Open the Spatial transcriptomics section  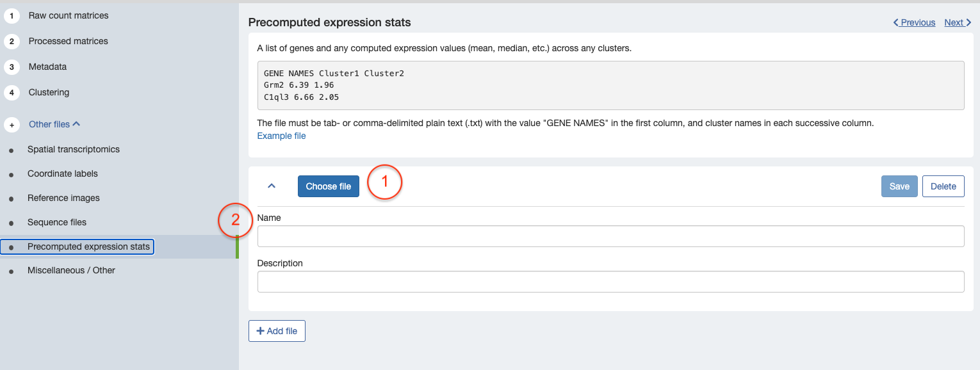pos(74,149)
